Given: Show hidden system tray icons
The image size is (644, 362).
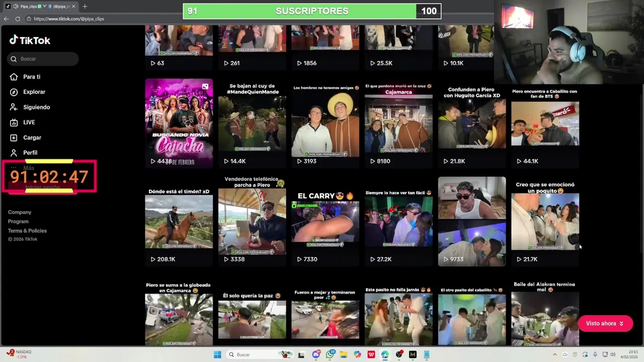Looking at the screenshot, I should tap(555, 354).
